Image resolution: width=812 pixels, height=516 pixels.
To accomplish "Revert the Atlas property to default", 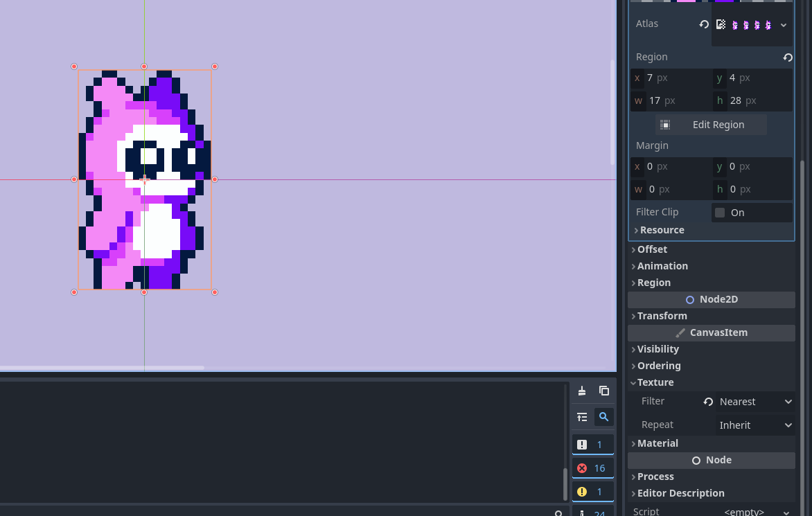I will tap(704, 24).
